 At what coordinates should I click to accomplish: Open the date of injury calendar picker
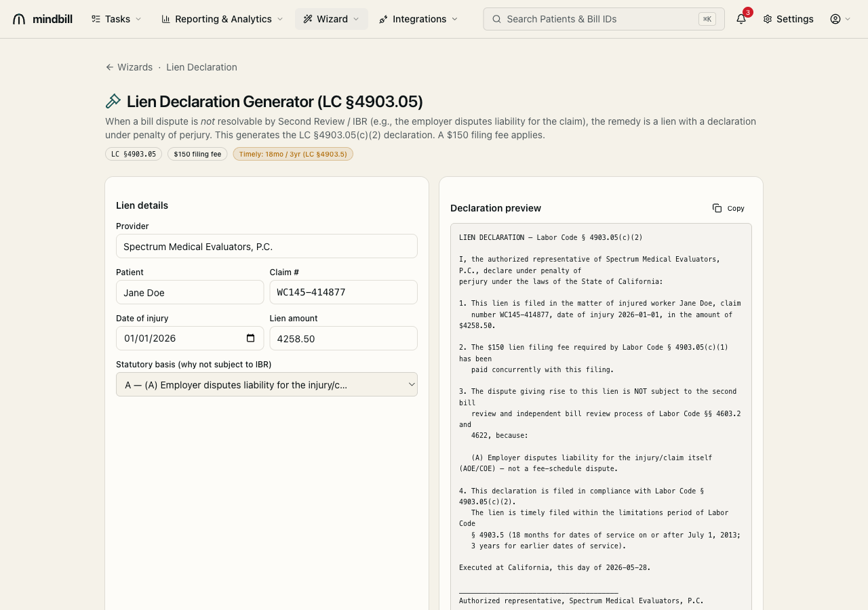point(250,338)
